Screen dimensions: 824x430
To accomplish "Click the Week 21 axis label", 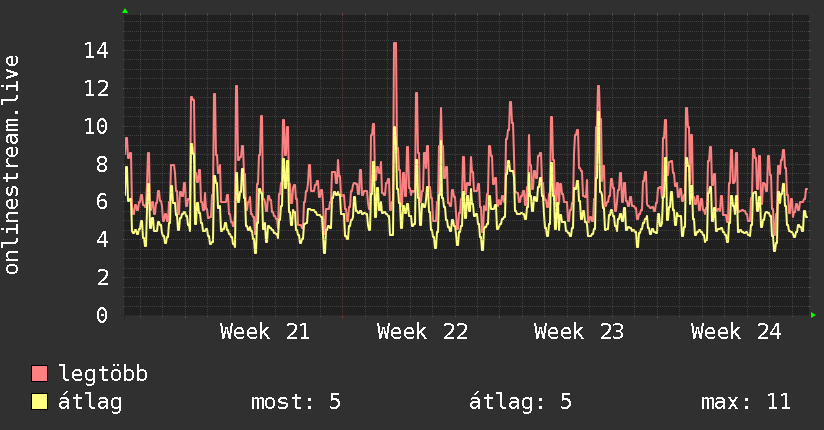I will tap(265, 332).
